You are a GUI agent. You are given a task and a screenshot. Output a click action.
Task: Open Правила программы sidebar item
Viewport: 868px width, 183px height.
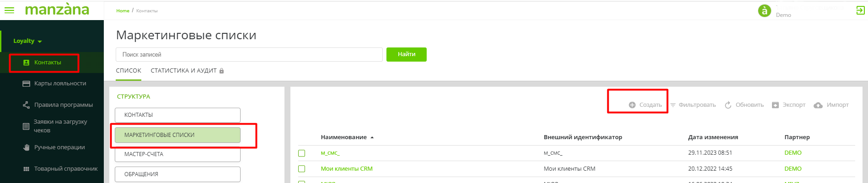click(x=63, y=105)
